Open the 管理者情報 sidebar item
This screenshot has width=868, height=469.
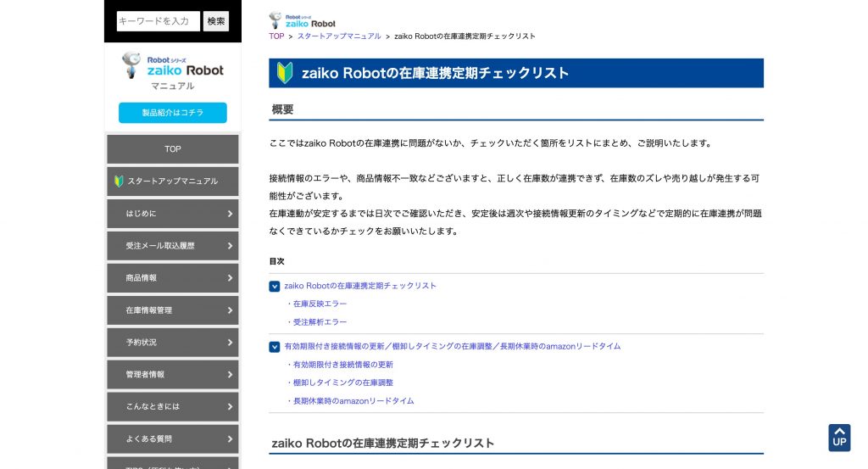(x=173, y=374)
